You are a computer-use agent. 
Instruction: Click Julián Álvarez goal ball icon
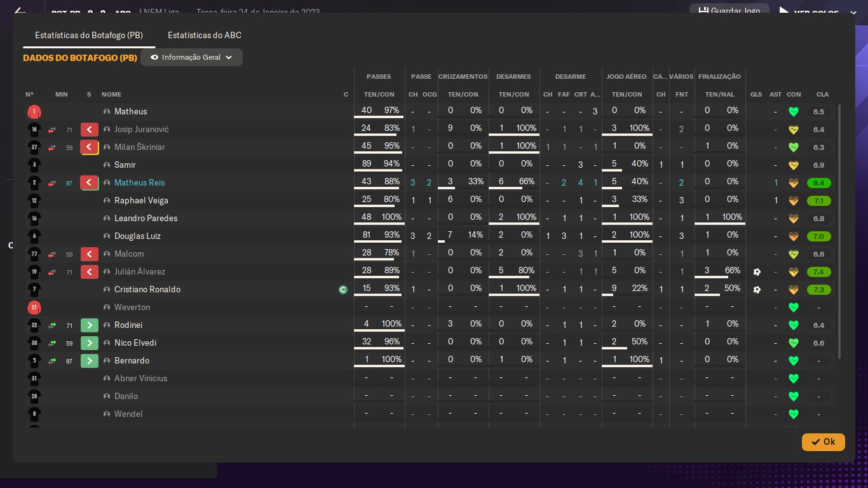756,272
